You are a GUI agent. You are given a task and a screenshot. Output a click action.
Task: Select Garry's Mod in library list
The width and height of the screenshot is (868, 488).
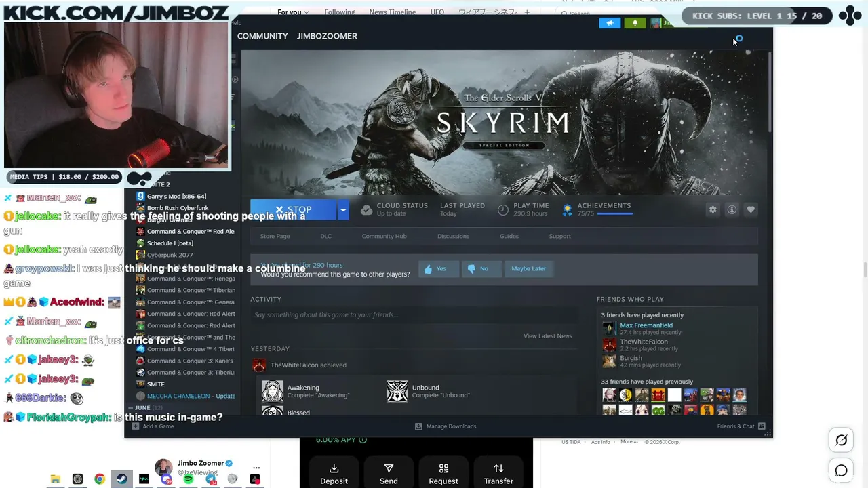pyautogui.click(x=176, y=196)
